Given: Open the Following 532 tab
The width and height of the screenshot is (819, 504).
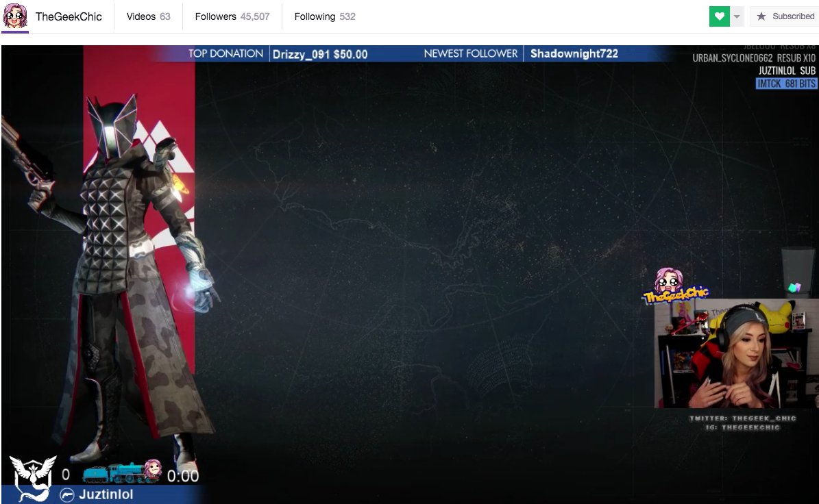Looking at the screenshot, I should tap(324, 16).
